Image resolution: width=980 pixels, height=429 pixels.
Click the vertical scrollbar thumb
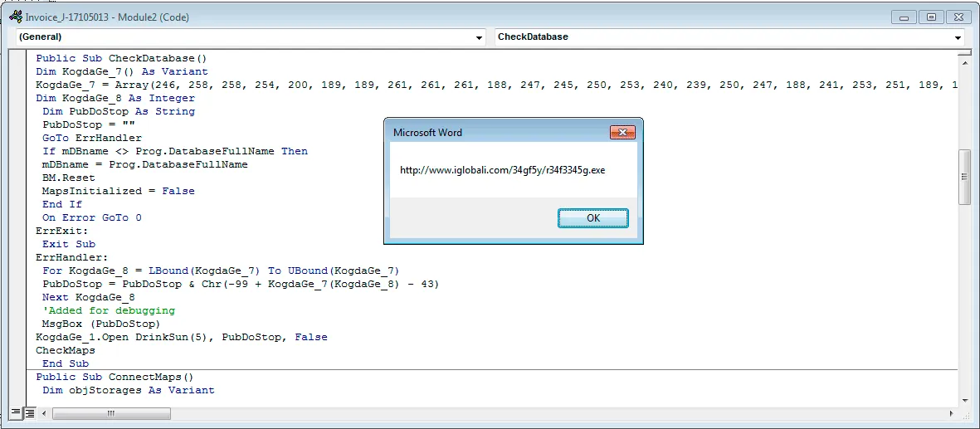964,177
